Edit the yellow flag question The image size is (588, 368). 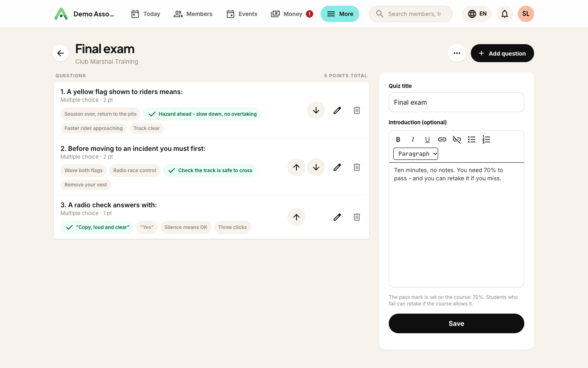click(x=337, y=110)
